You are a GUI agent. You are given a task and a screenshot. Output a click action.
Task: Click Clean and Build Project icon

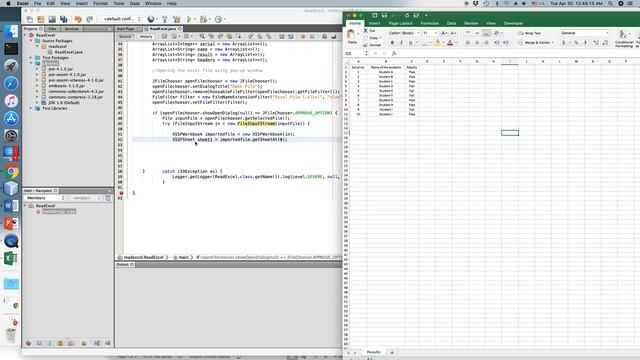(177, 19)
